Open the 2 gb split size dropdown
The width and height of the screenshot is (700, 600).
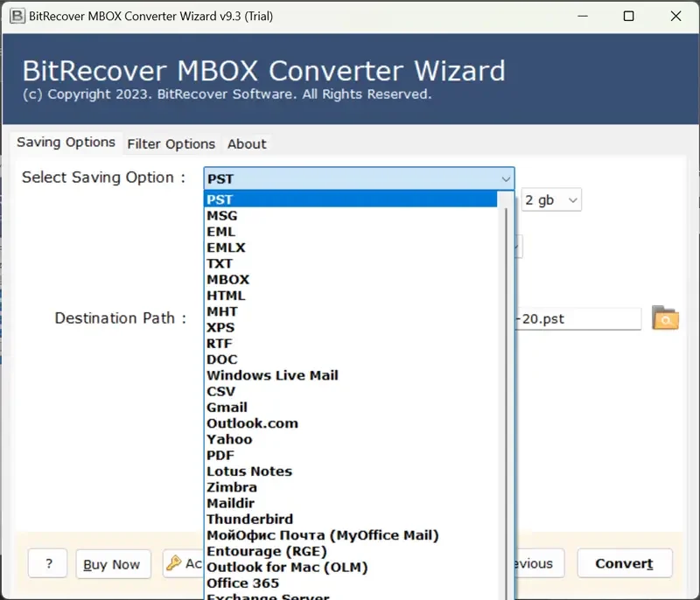click(551, 200)
